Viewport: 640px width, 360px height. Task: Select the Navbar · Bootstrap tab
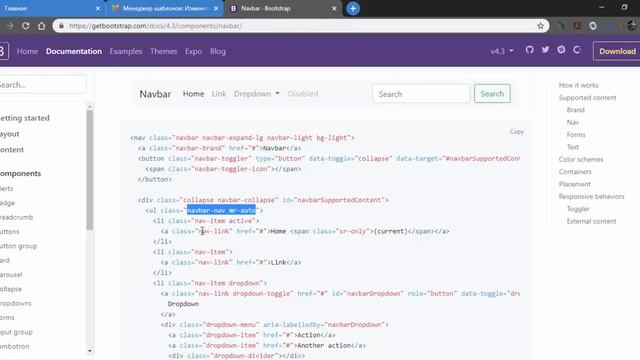click(x=282, y=8)
